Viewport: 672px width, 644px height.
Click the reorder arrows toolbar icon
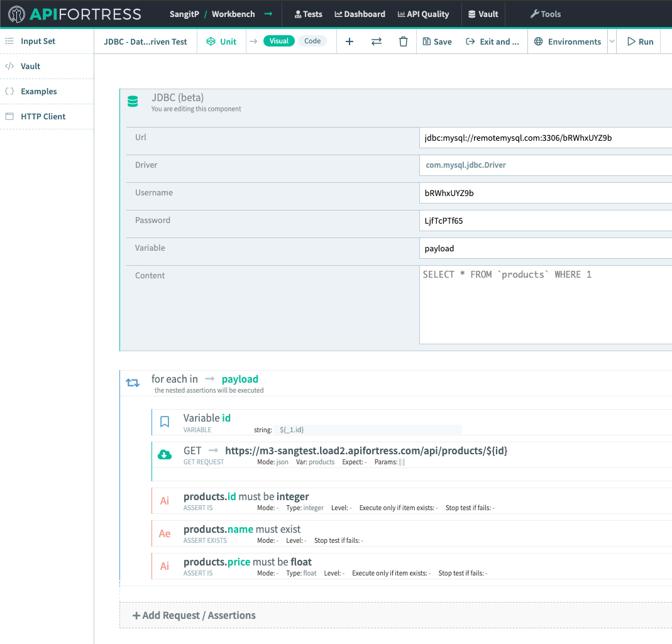[x=377, y=41]
